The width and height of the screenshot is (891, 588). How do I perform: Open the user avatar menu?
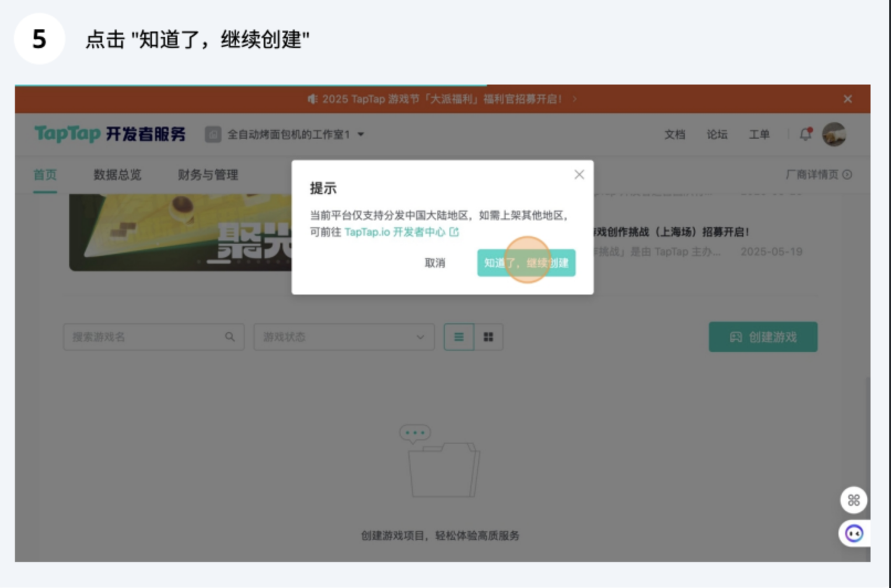pos(834,134)
